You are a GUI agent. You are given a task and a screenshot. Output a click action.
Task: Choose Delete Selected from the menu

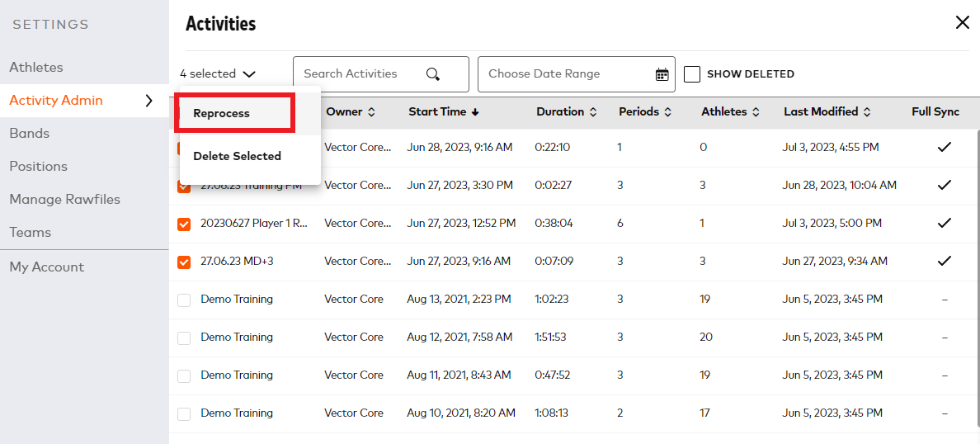(x=250, y=156)
